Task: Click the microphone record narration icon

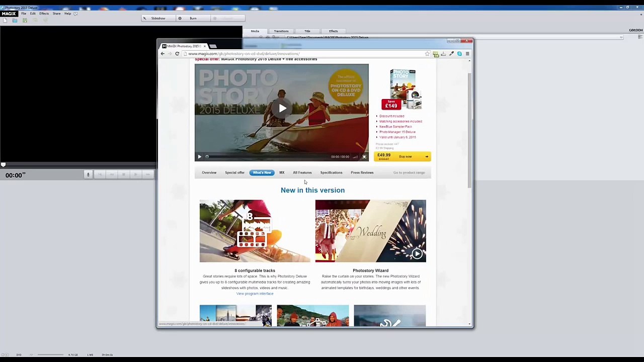Action: [88, 174]
